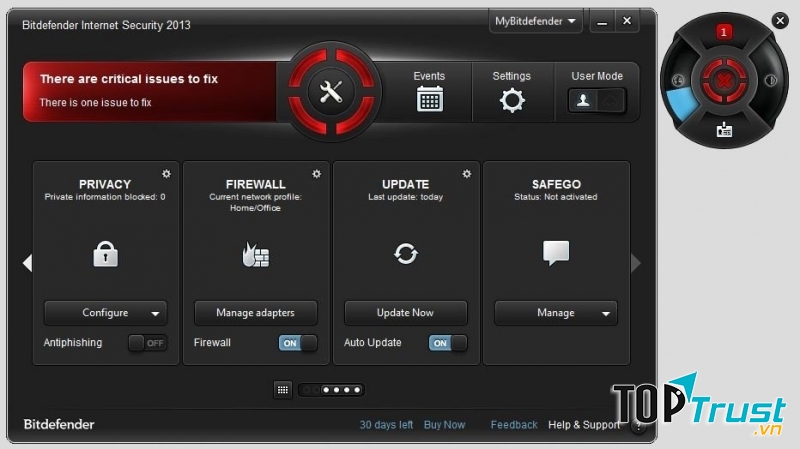The image size is (800, 449).
Task: Click widget right firewall activity icon
Action: pos(770,80)
